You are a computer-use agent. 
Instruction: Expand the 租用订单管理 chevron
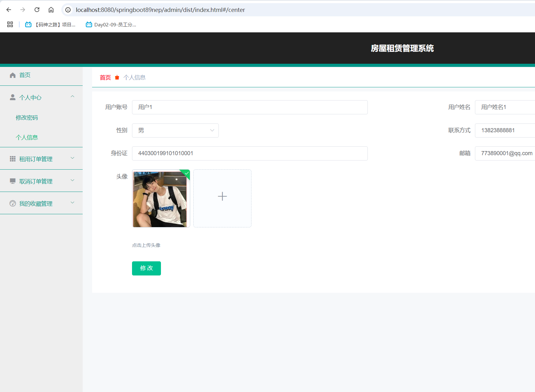tap(73, 158)
